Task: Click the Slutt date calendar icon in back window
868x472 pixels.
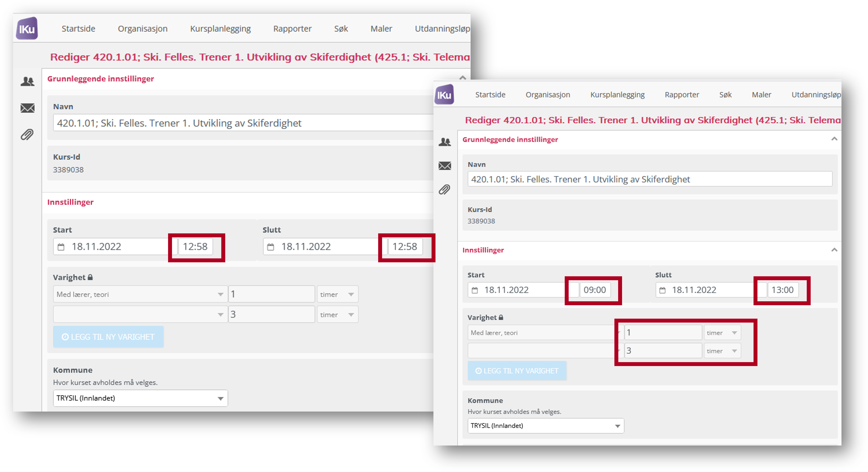Action: (271, 247)
